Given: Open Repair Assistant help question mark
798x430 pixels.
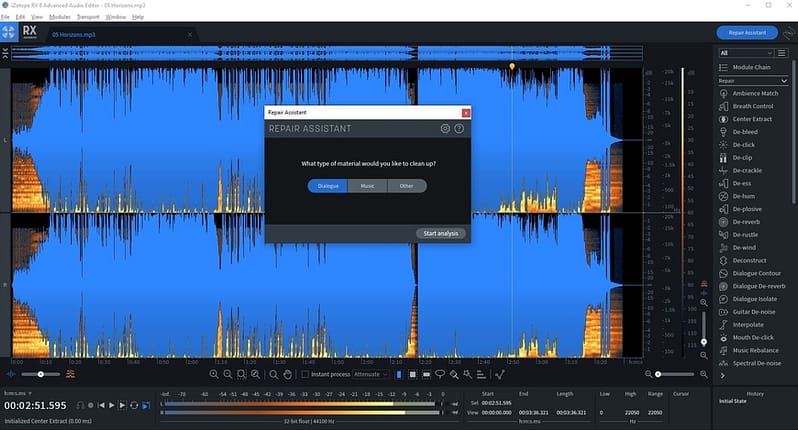Looking at the screenshot, I should [459, 129].
